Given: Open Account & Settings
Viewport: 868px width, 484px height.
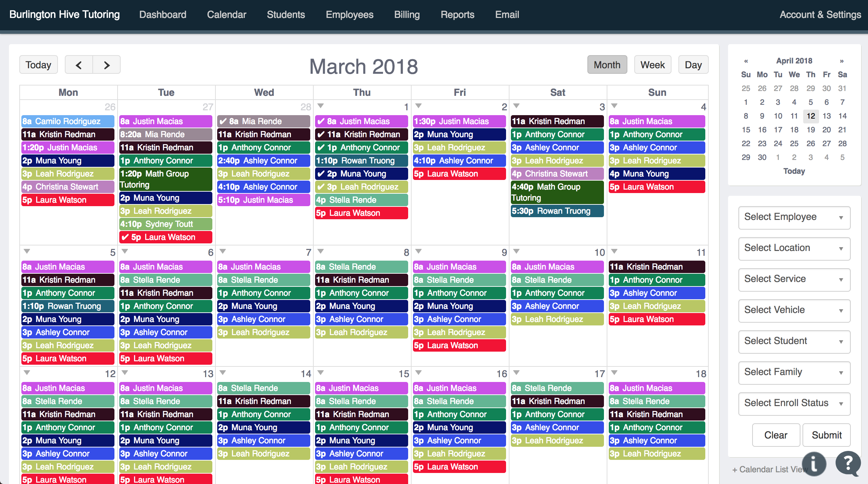Looking at the screenshot, I should click(x=820, y=14).
